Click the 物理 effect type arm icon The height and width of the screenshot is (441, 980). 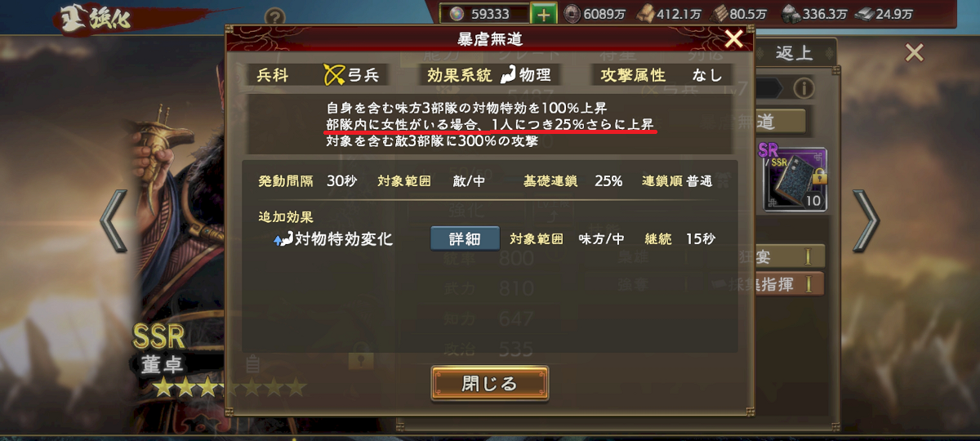tap(508, 75)
